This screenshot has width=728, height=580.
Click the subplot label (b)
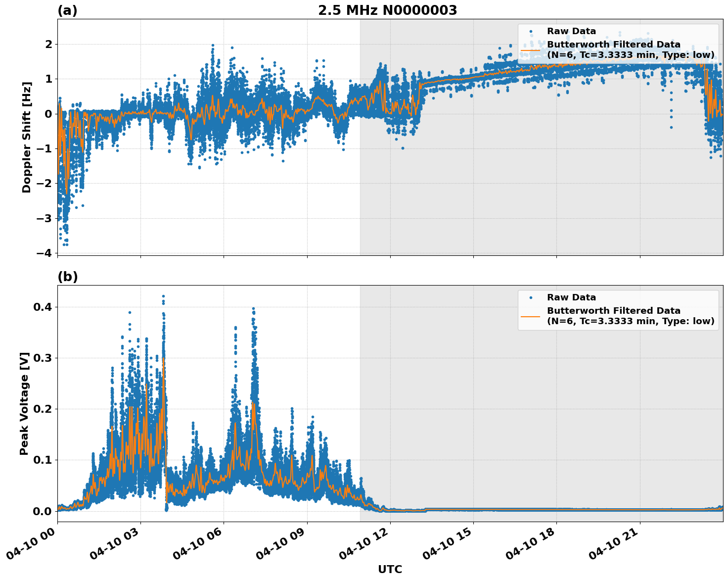(67, 276)
